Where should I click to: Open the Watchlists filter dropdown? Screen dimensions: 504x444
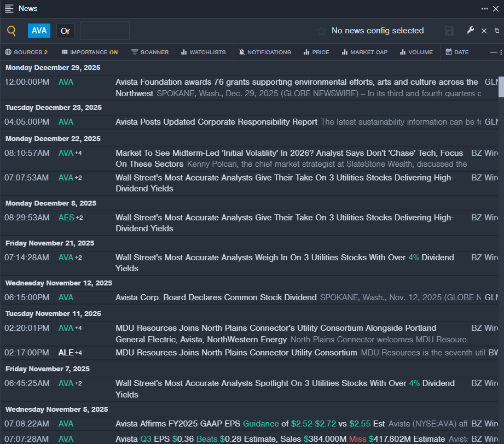pyautogui.click(x=203, y=52)
